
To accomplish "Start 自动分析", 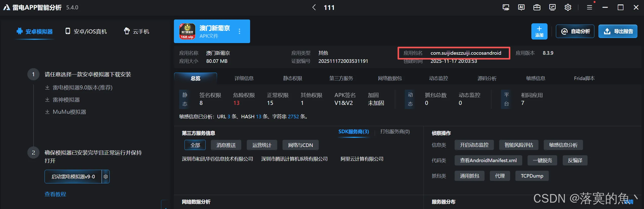I will click(575, 31).
